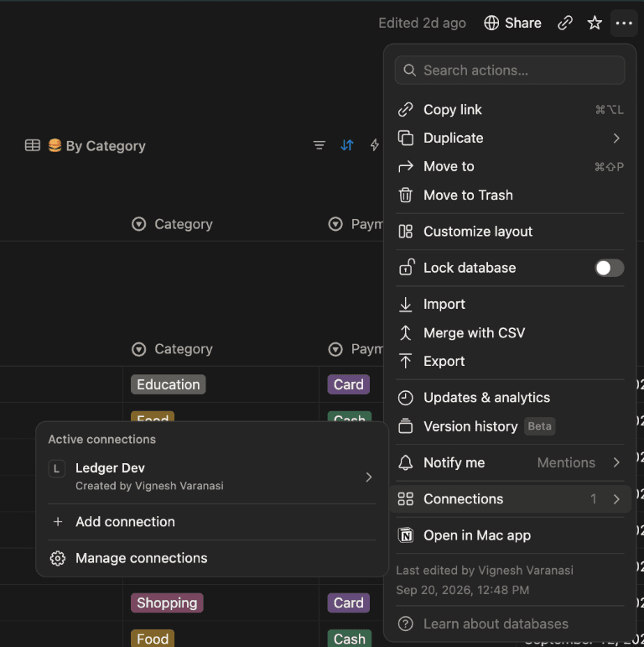The width and height of the screenshot is (644, 647).
Task: Click the globe icon next to Share
Action: [x=491, y=23]
